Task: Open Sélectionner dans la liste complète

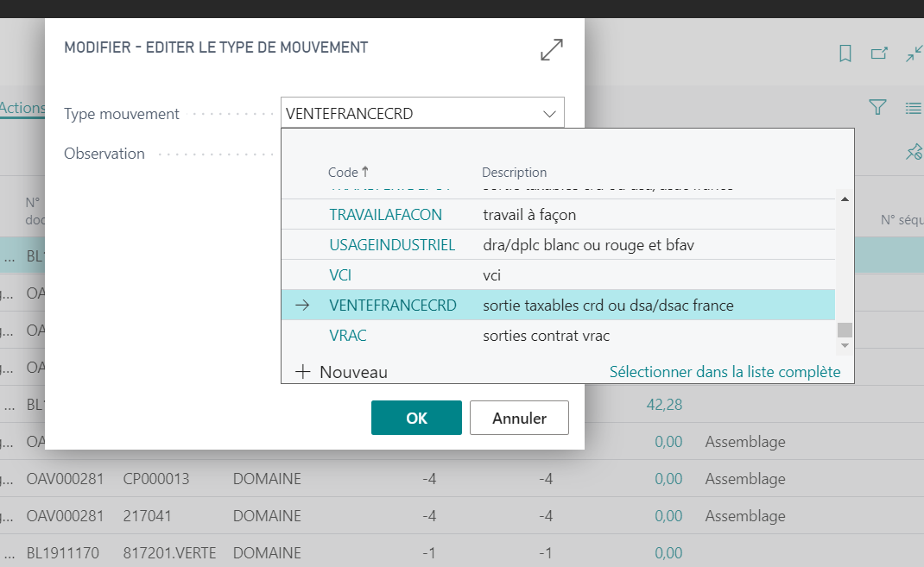Action: (x=725, y=371)
